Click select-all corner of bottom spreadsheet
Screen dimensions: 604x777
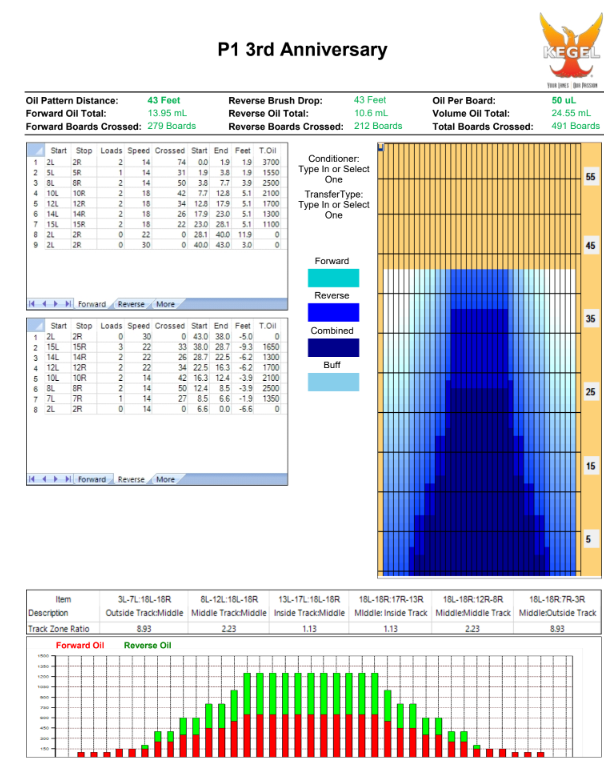pos(35,324)
